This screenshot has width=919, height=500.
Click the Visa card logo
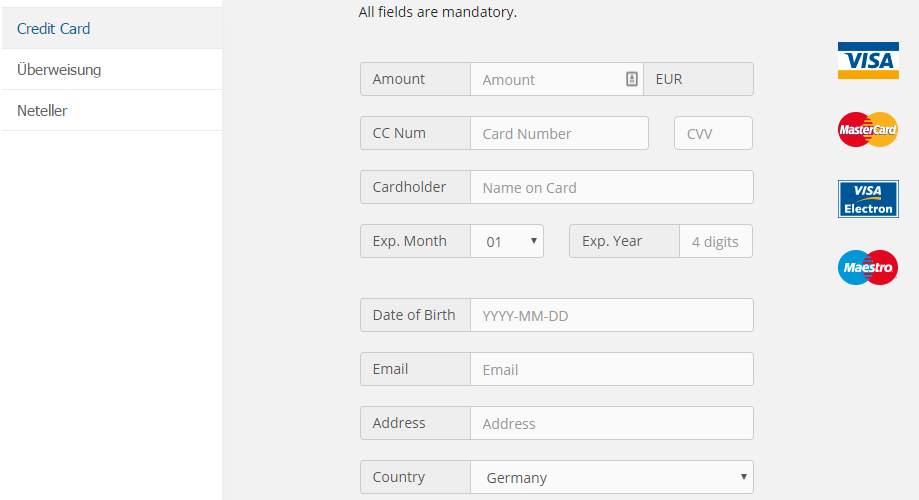tap(868, 60)
